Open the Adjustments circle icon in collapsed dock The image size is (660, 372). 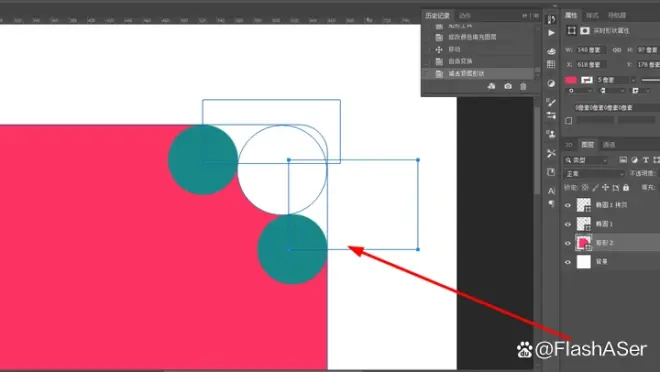551,83
